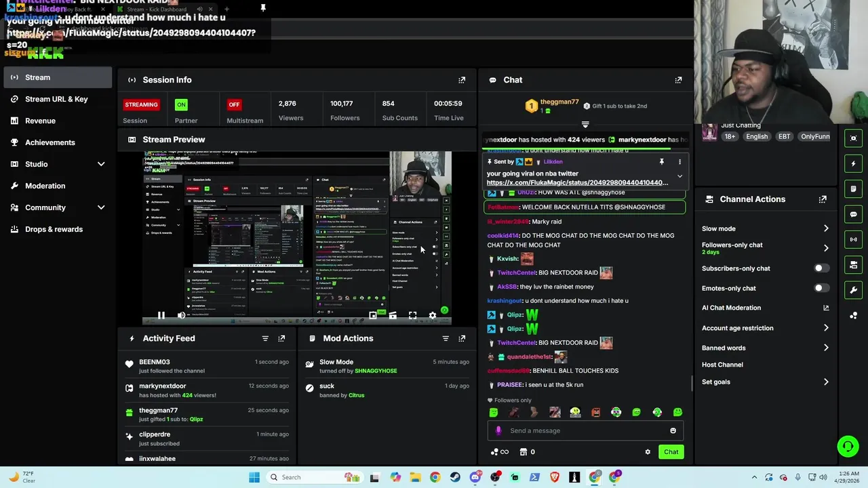Open markynextdoor in the Activity Feed
The image size is (868, 488).
pyautogui.click(x=162, y=386)
